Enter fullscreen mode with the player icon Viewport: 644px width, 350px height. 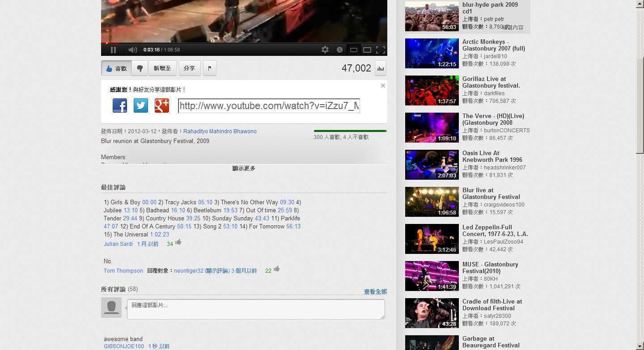[381, 50]
